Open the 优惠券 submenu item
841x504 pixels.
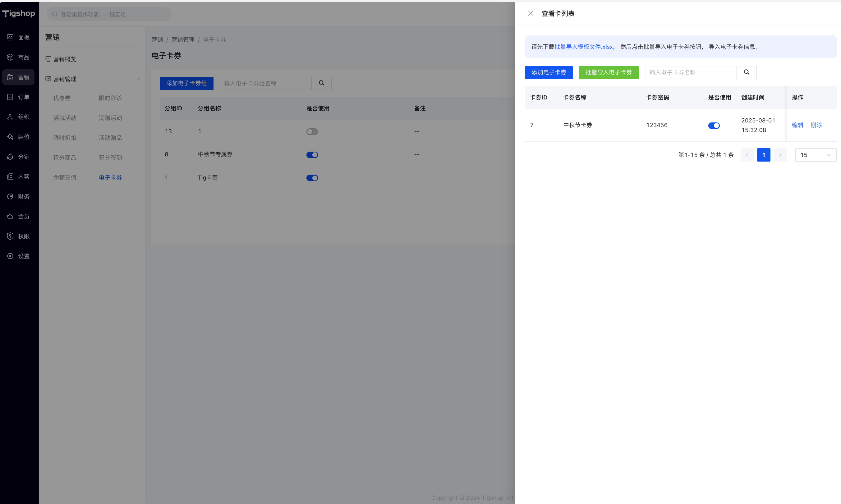(x=62, y=98)
